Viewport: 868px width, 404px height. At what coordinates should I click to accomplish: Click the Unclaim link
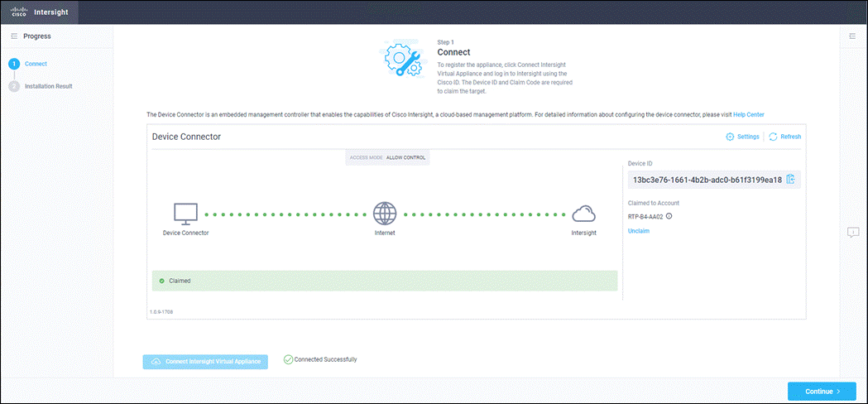point(639,231)
